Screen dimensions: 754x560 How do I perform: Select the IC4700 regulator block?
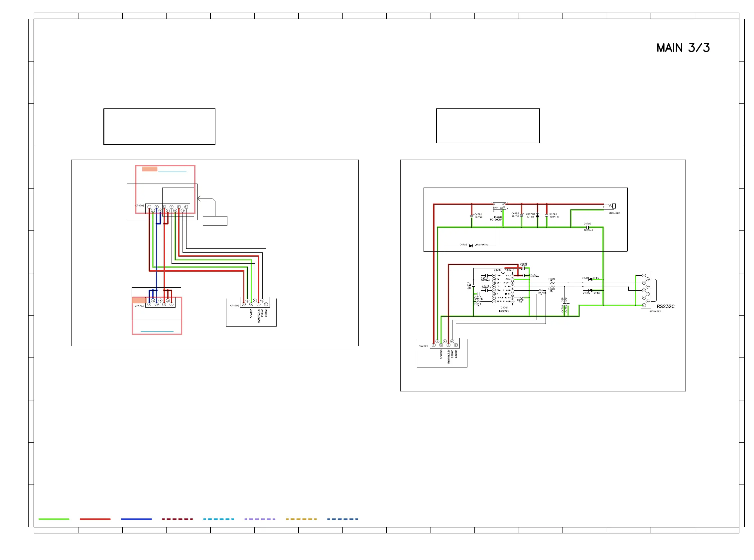499,206
